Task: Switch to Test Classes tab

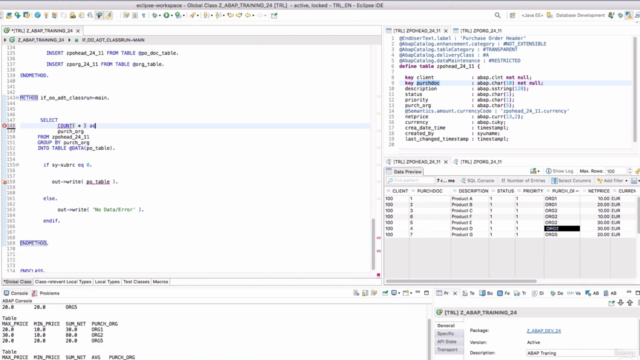Action: [x=136, y=282]
